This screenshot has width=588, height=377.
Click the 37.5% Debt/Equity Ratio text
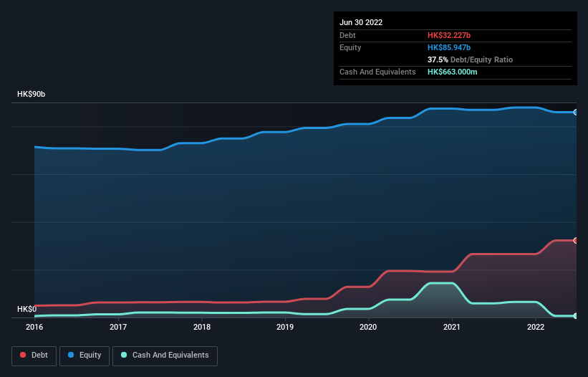click(x=471, y=59)
